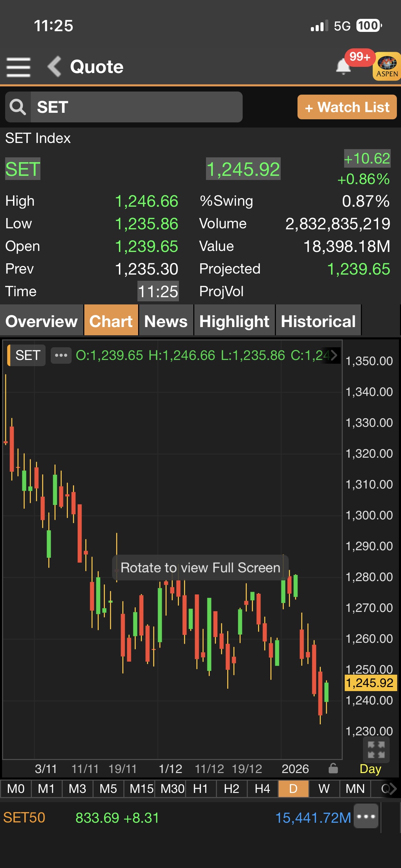
Task: Open the Historical tab
Action: tap(318, 321)
